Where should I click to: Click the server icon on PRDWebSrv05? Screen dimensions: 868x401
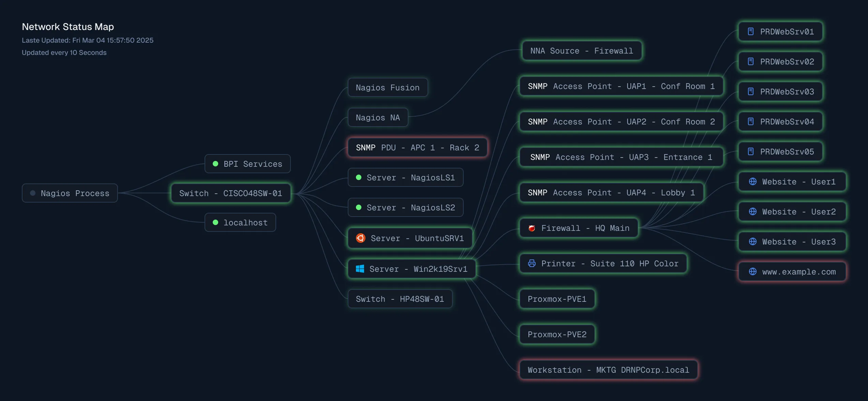751,151
